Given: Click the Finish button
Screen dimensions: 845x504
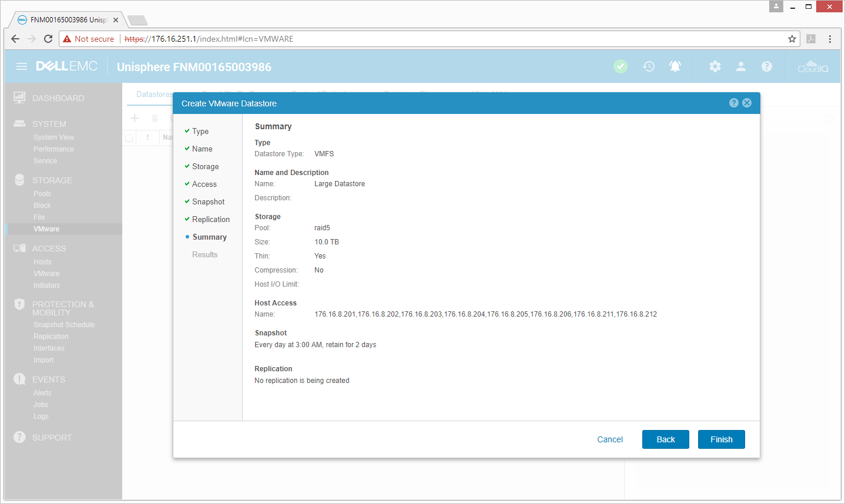Looking at the screenshot, I should coord(722,439).
